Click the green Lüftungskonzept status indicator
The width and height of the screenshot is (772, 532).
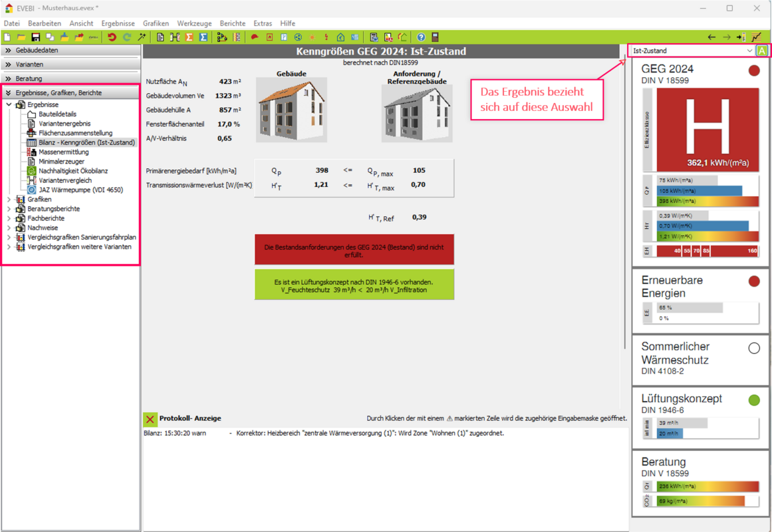point(754,400)
